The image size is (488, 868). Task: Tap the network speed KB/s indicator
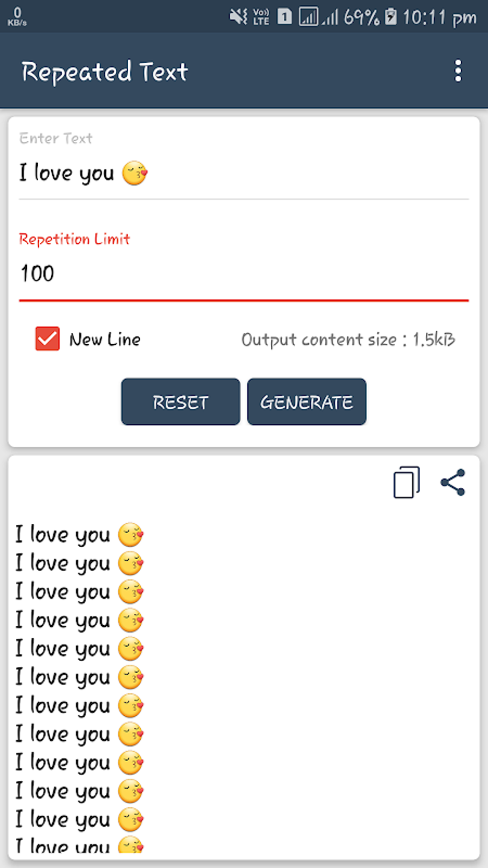point(17,16)
